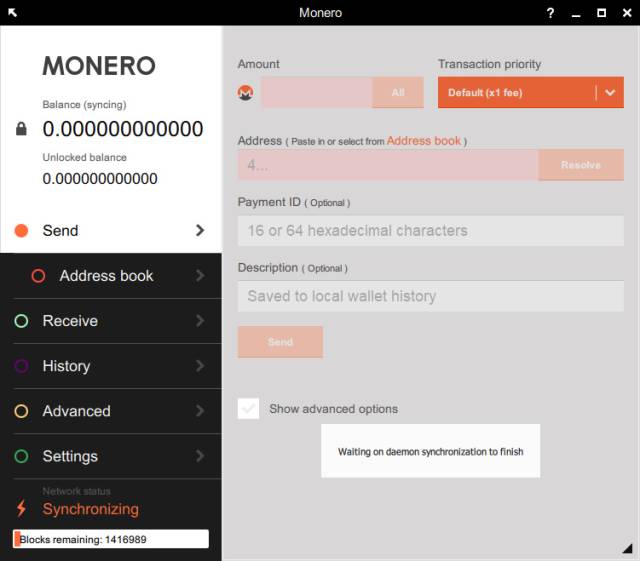Open Address book from the sidebar
640x561 pixels.
pyautogui.click(x=111, y=276)
